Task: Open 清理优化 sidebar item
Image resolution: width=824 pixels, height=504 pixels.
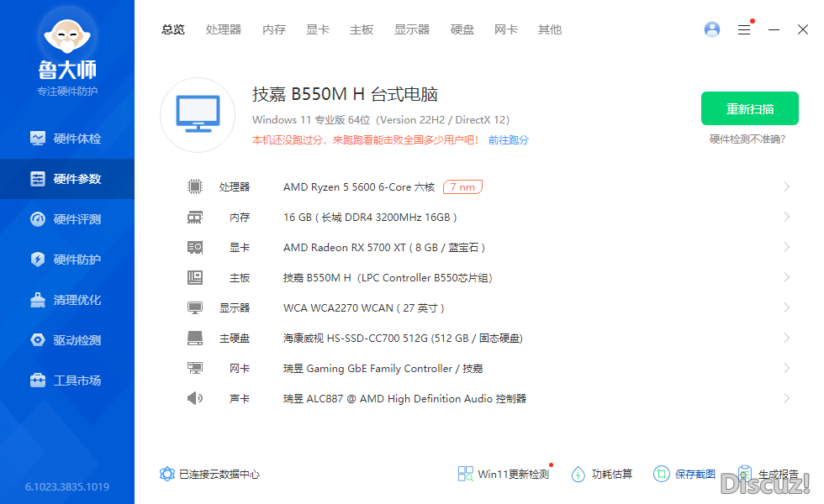Action: coord(67,300)
